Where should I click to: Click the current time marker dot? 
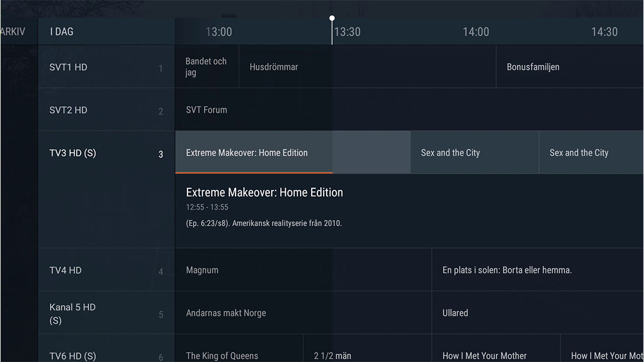tap(332, 18)
